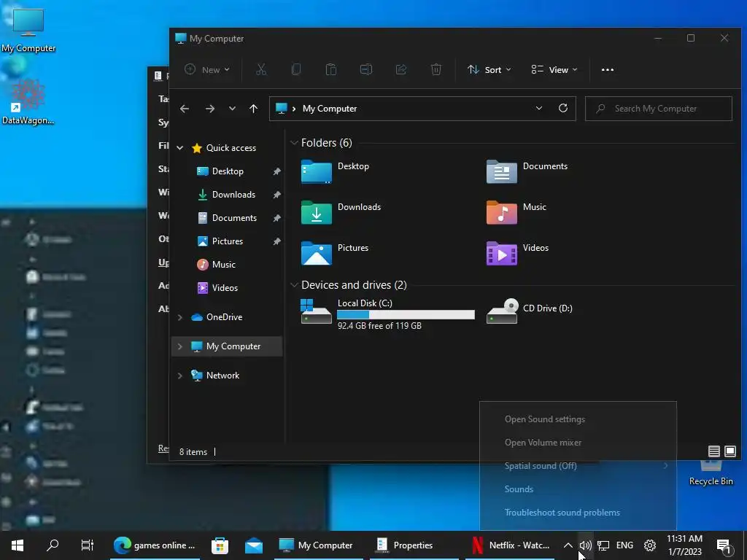This screenshot has height=560, width=747.
Task: Go up one level with up arrow
Action: [253, 109]
